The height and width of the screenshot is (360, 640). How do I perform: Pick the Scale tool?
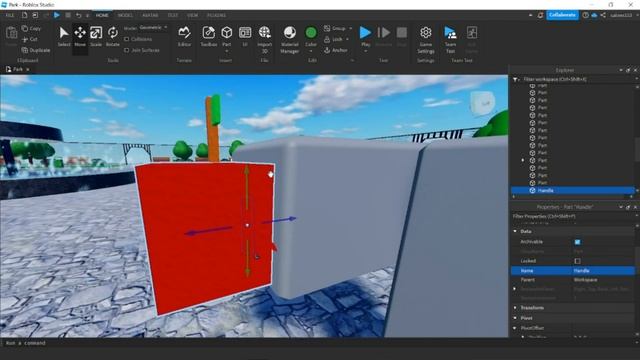[x=96, y=36]
